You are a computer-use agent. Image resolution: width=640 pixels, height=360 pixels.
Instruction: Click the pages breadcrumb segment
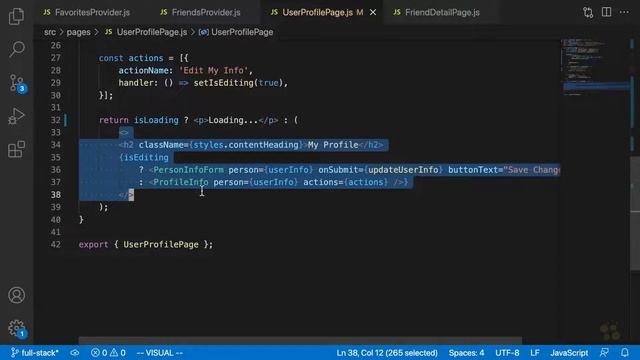[x=78, y=32]
